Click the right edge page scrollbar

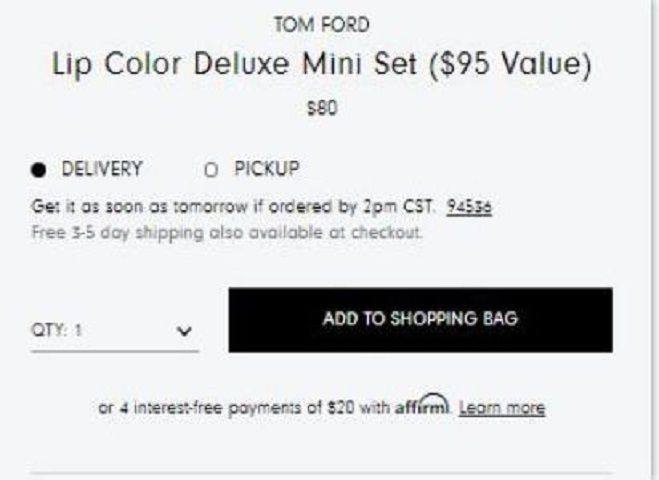654,240
